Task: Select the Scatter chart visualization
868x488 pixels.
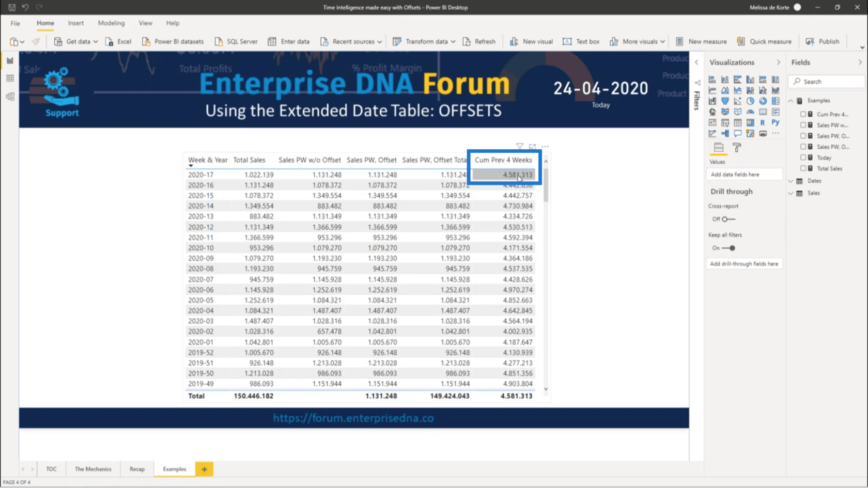Action: pyautogui.click(x=737, y=101)
